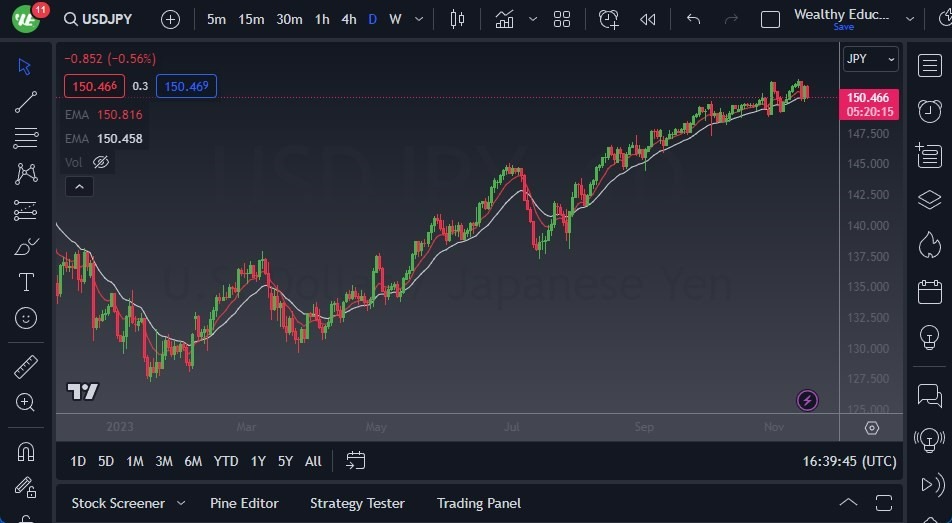
Task: Open USDJPY symbol search
Action: tap(98, 19)
